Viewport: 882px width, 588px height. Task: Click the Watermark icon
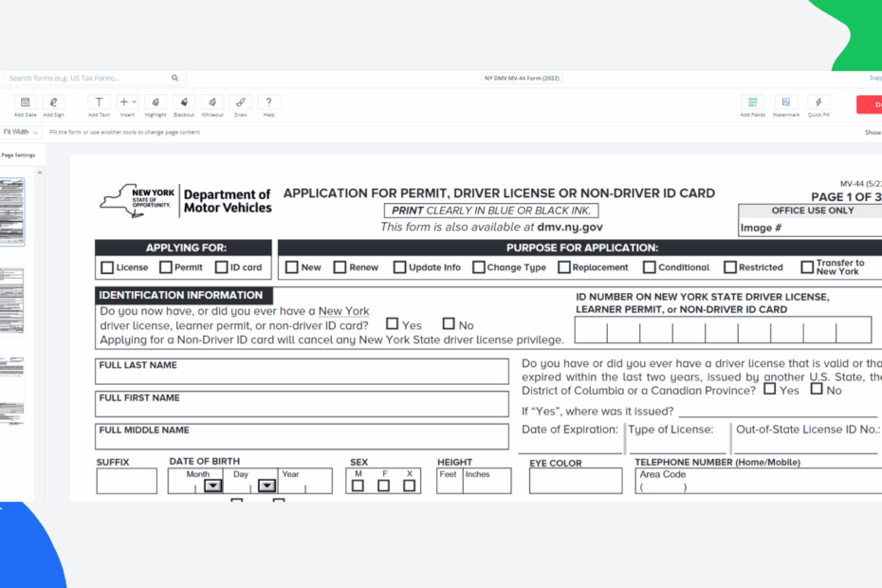[x=784, y=101]
